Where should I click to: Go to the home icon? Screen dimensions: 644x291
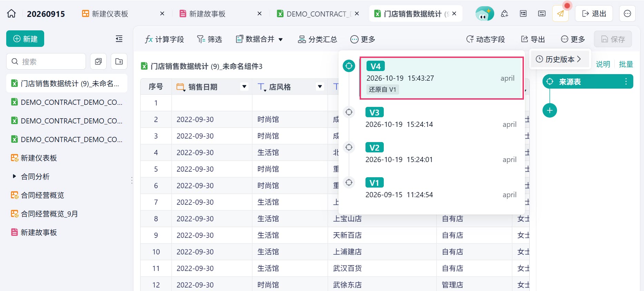tap(11, 14)
